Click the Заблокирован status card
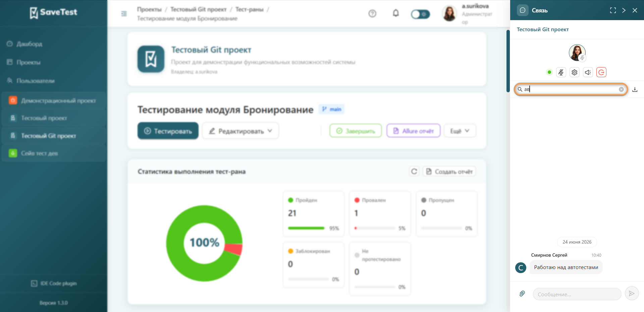Image resolution: width=644 pixels, height=312 pixels. click(x=314, y=265)
